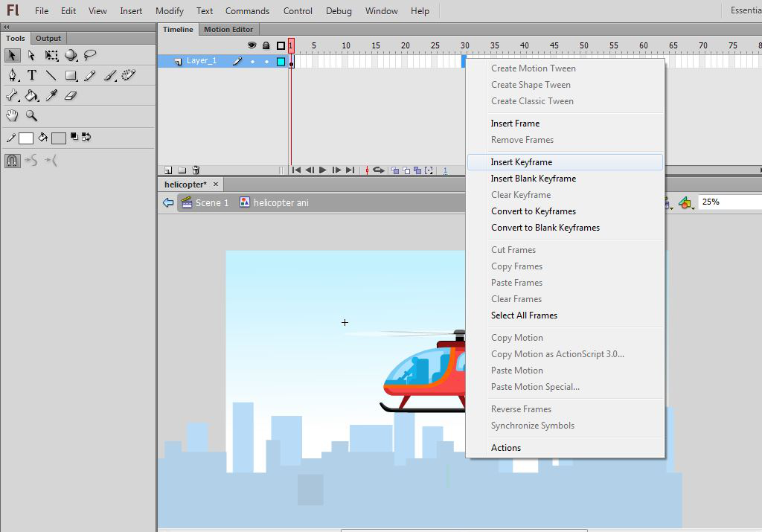Select the Hand tool
This screenshot has height=532, width=762.
pyautogui.click(x=13, y=115)
